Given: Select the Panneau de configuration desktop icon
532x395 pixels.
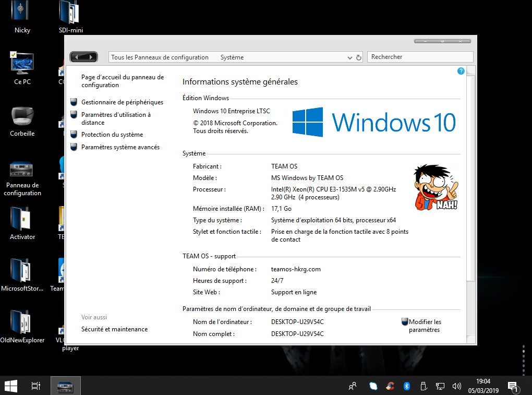Looking at the screenshot, I should coord(22,179).
